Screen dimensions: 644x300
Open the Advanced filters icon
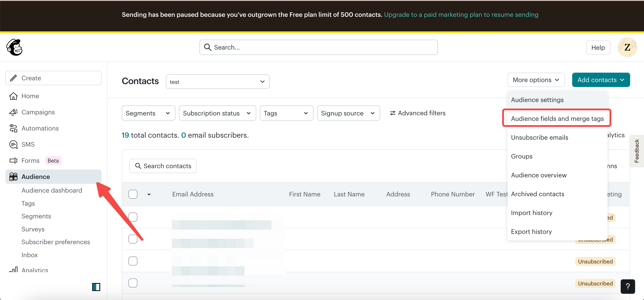point(392,113)
